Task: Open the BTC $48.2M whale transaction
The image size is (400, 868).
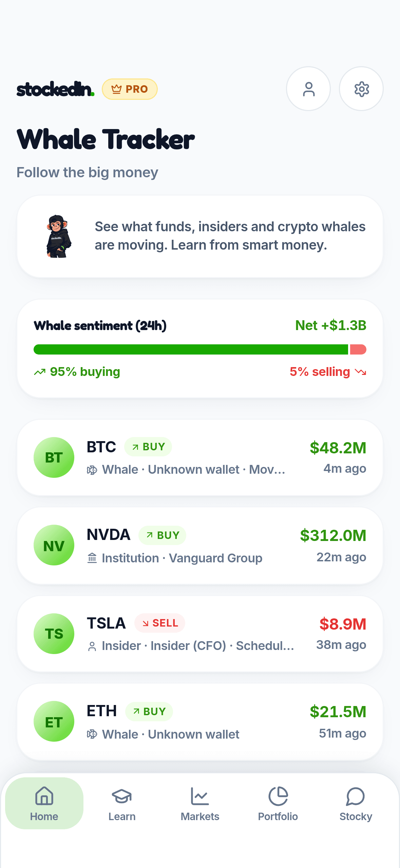Action: [200, 457]
